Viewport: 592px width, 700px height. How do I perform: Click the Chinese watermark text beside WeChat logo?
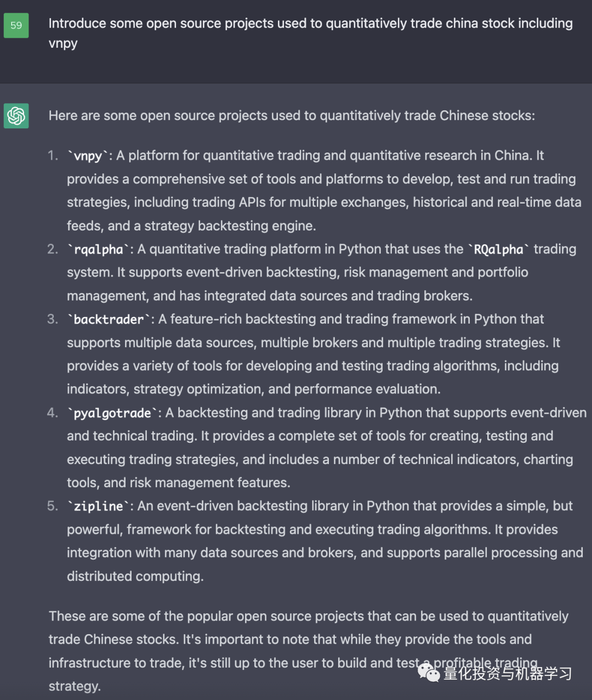(507, 673)
